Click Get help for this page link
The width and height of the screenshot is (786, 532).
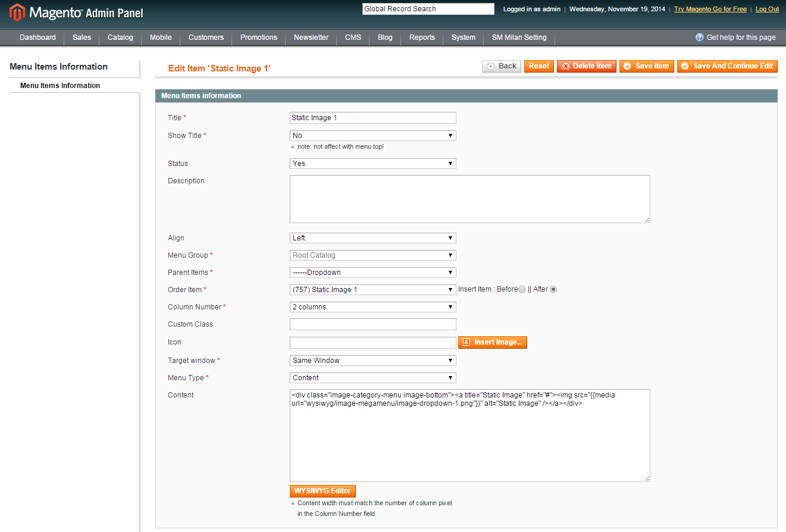[x=741, y=37]
